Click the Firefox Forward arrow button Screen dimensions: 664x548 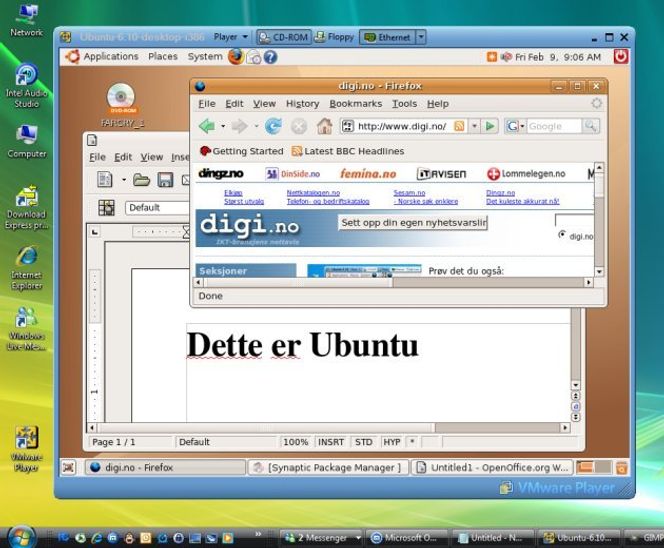(x=239, y=126)
